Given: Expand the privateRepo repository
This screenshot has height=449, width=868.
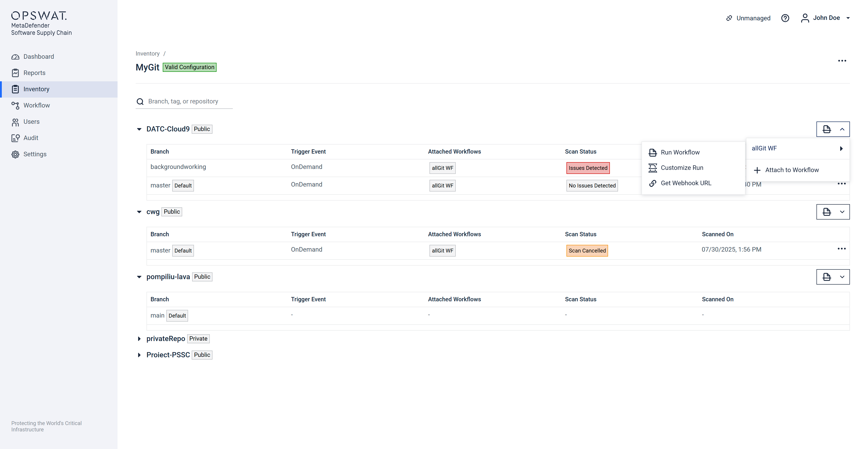Looking at the screenshot, I should (x=139, y=339).
